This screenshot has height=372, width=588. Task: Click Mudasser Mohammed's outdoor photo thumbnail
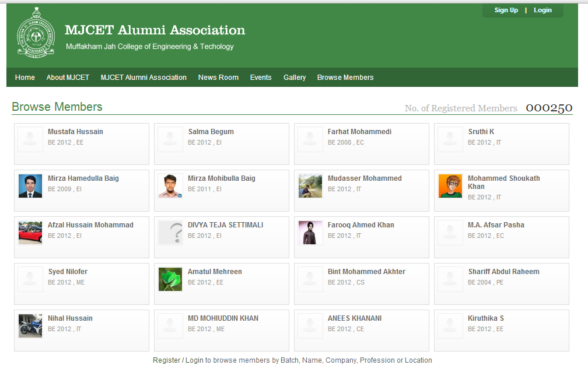coord(310,186)
